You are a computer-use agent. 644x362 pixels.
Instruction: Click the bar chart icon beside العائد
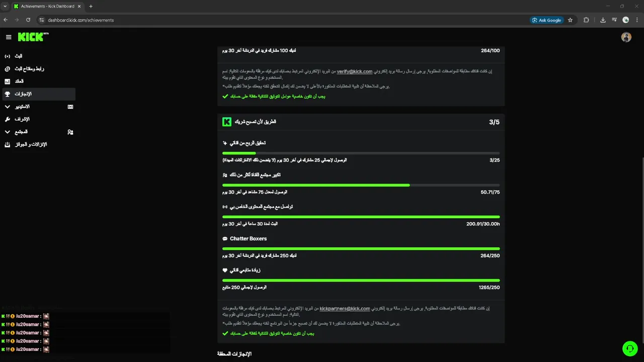click(x=8, y=81)
